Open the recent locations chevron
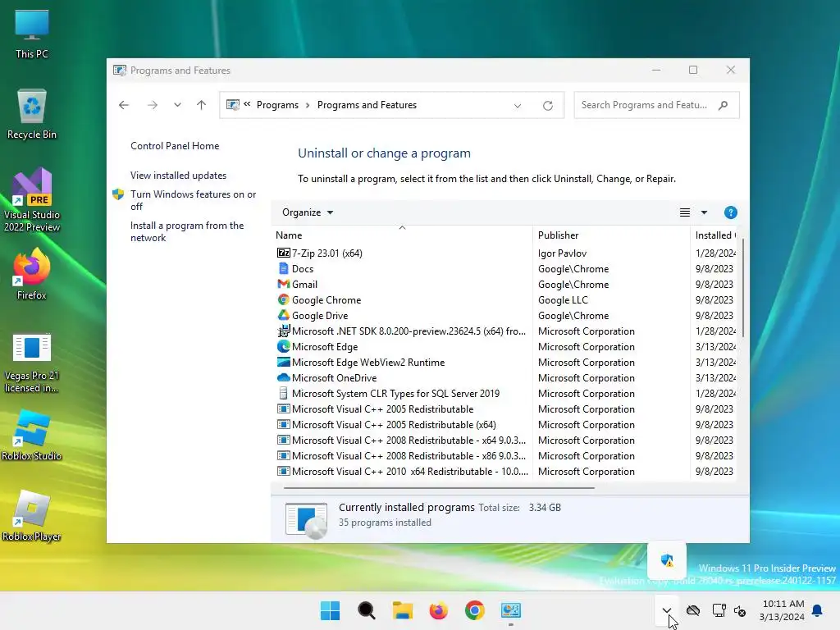 coord(177,105)
